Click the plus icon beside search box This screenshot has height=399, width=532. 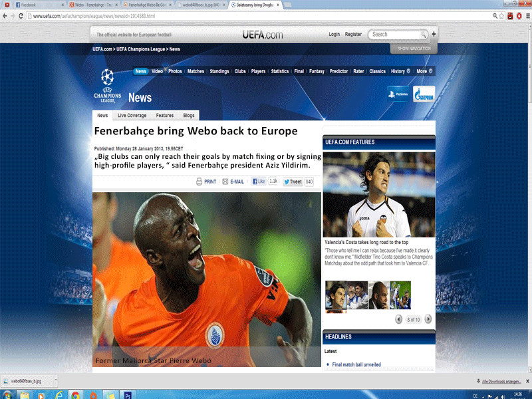[434, 34]
